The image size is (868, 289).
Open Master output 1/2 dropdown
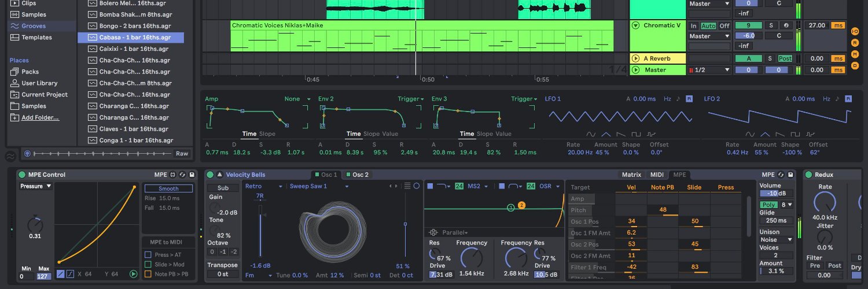(709, 70)
